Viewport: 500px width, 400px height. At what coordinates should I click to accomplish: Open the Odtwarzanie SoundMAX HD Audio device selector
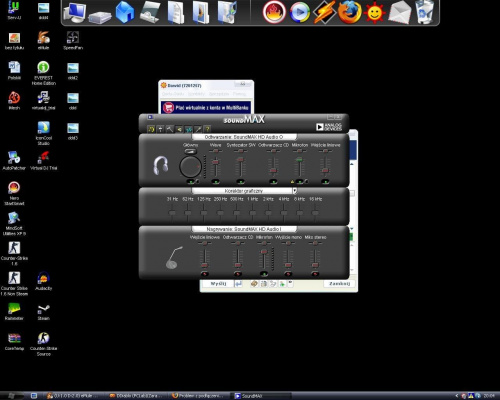[x=244, y=137]
